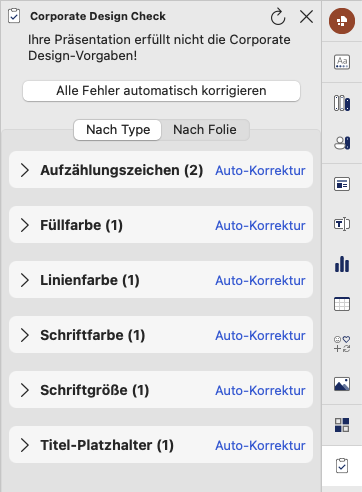Close the Corporate Design Check panel

pos(306,16)
